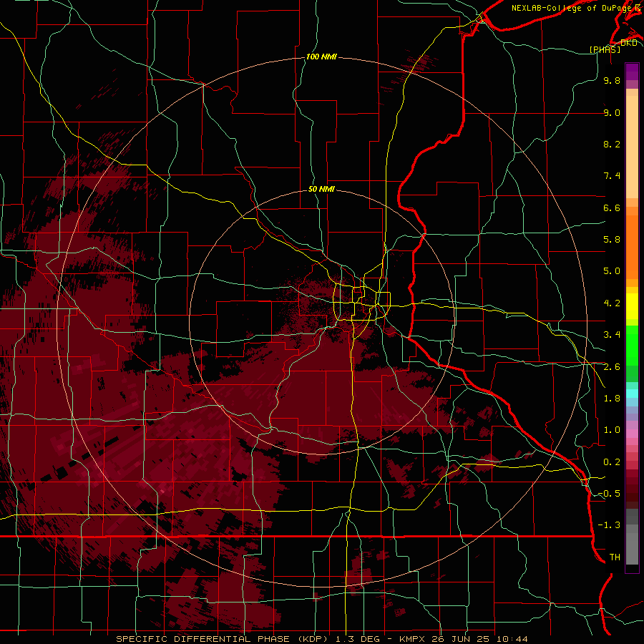Click the KMPX radar site identifier
This screenshot has height=644, width=644.
pos(412,639)
